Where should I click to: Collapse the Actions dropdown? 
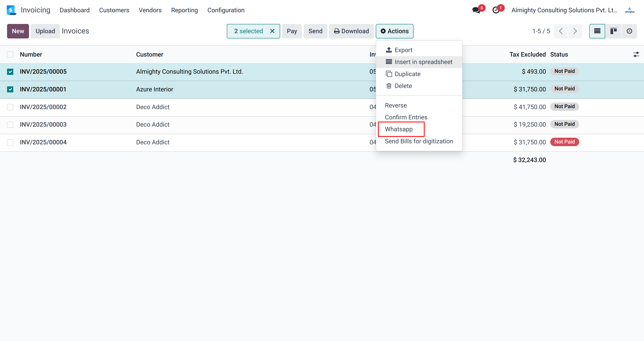(394, 31)
